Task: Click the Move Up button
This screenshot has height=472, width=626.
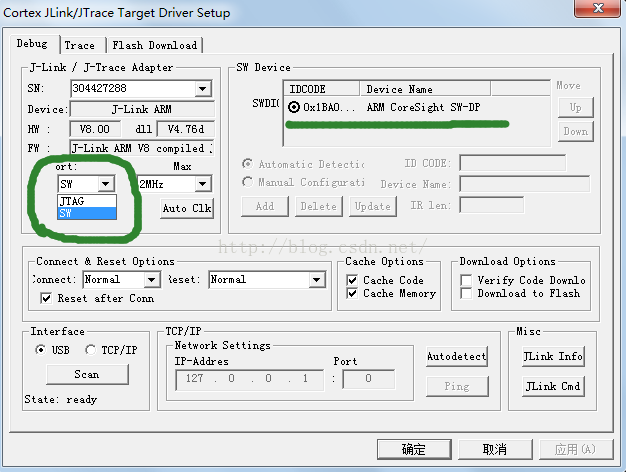Action: [575, 107]
